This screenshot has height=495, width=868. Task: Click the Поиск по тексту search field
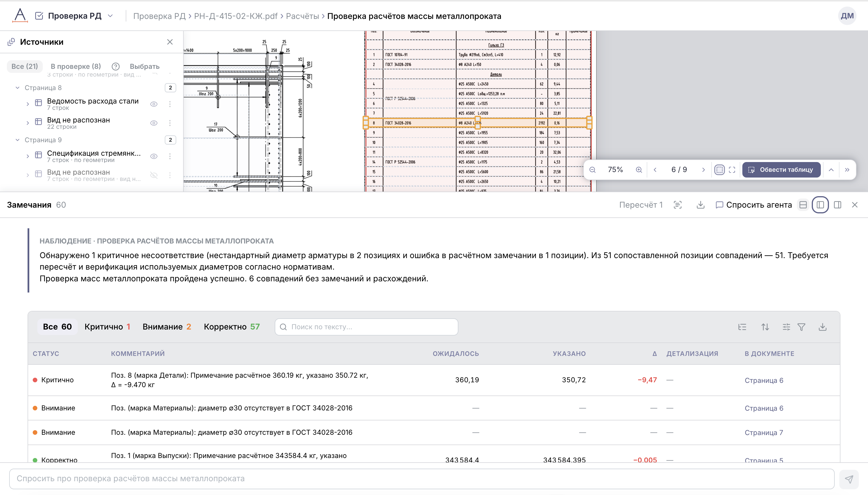click(x=366, y=327)
